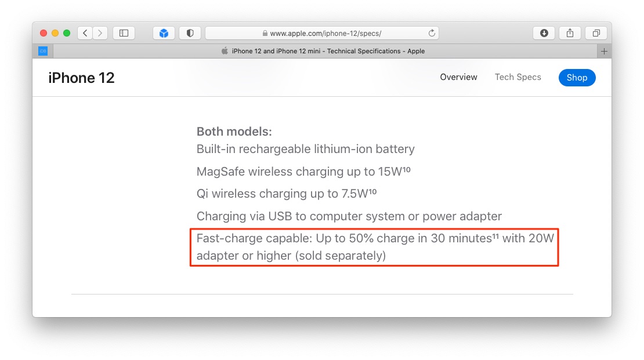
Task: Click the blue Shop button
Action: pyautogui.click(x=577, y=78)
